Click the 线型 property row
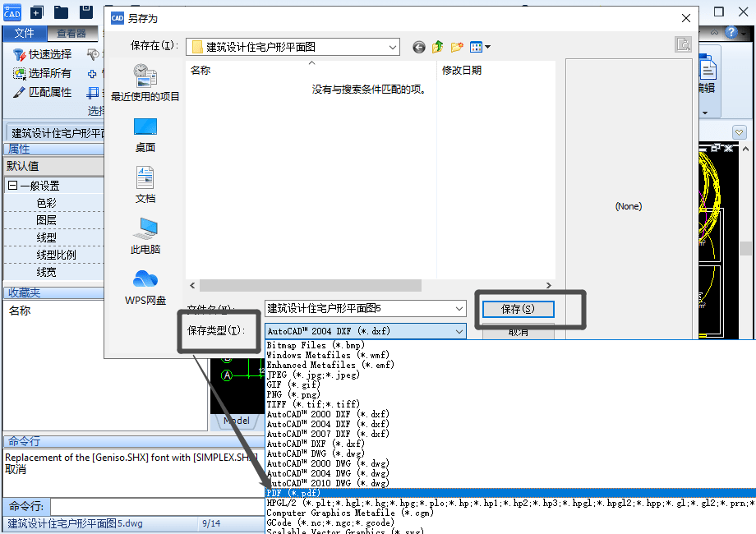 pos(54,237)
